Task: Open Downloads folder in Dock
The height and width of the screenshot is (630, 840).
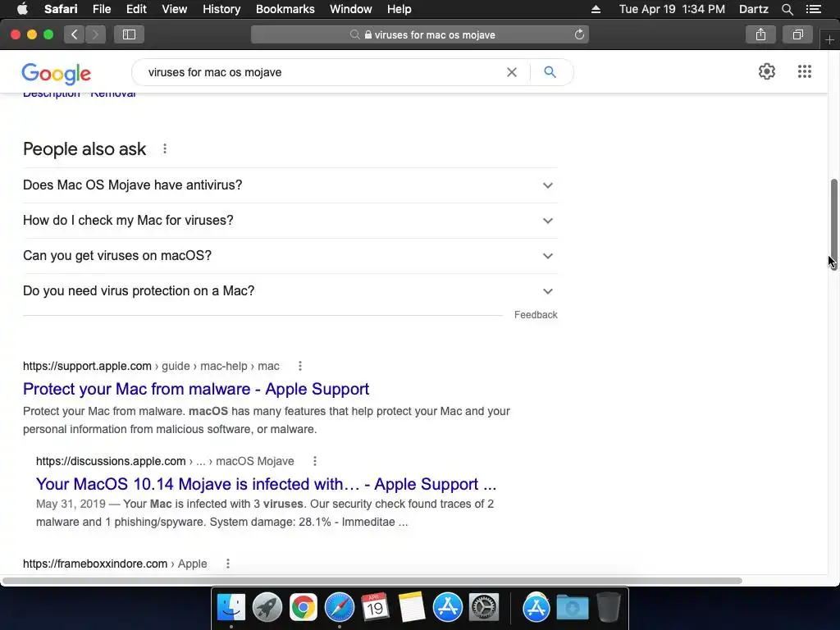Action: click(572, 608)
